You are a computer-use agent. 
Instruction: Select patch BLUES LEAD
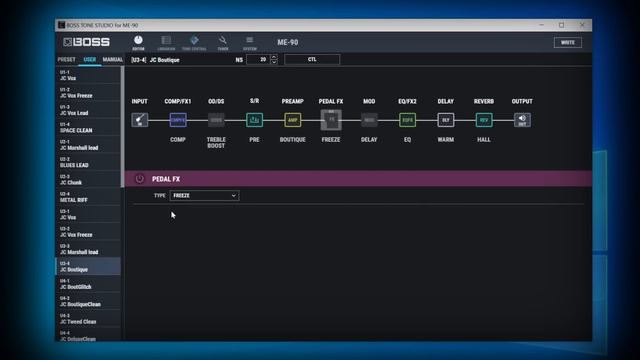pyautogui.click(x=88, y=162)
